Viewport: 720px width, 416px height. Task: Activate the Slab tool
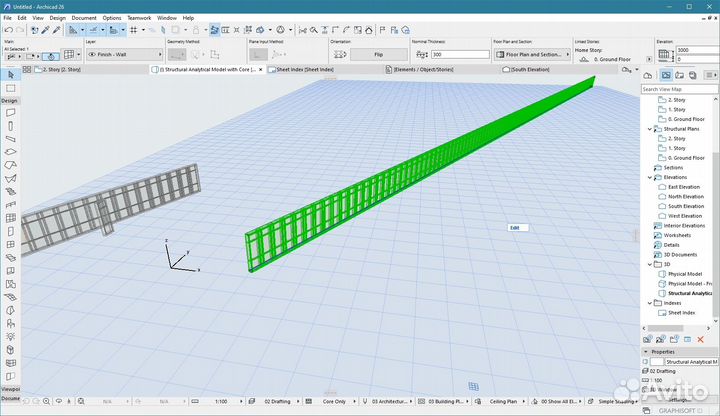tap(11, 152)
